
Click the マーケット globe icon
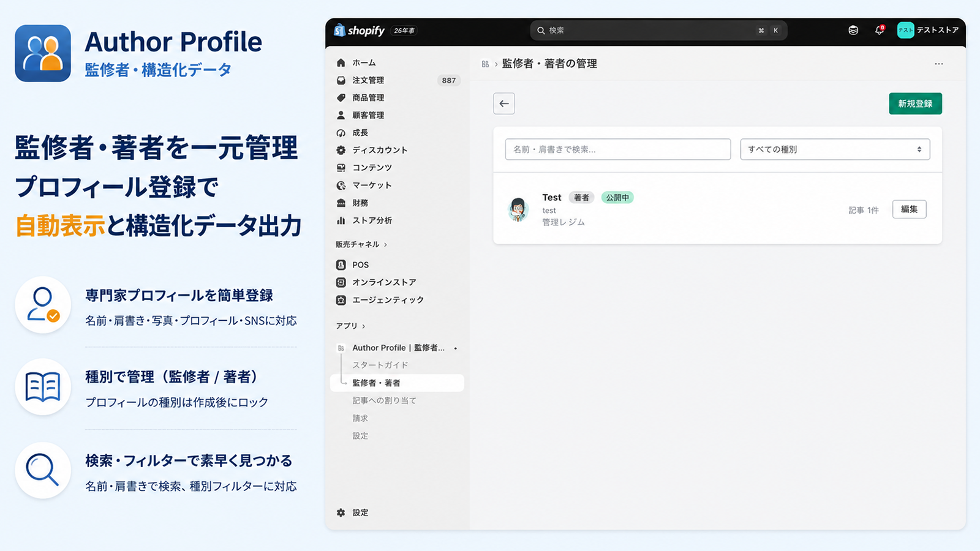click(341, 186)
